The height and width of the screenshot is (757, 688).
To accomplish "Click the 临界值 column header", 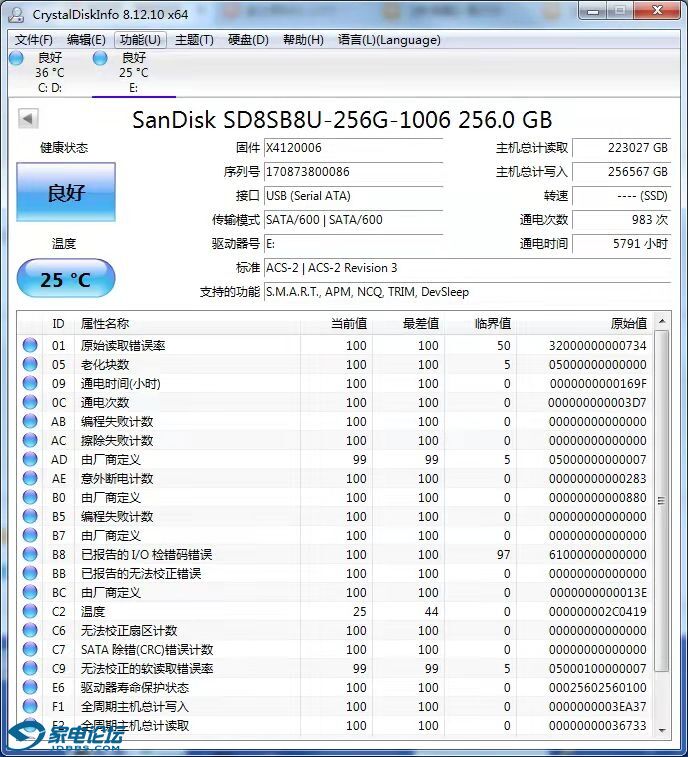I will click(x=480, y=324).
